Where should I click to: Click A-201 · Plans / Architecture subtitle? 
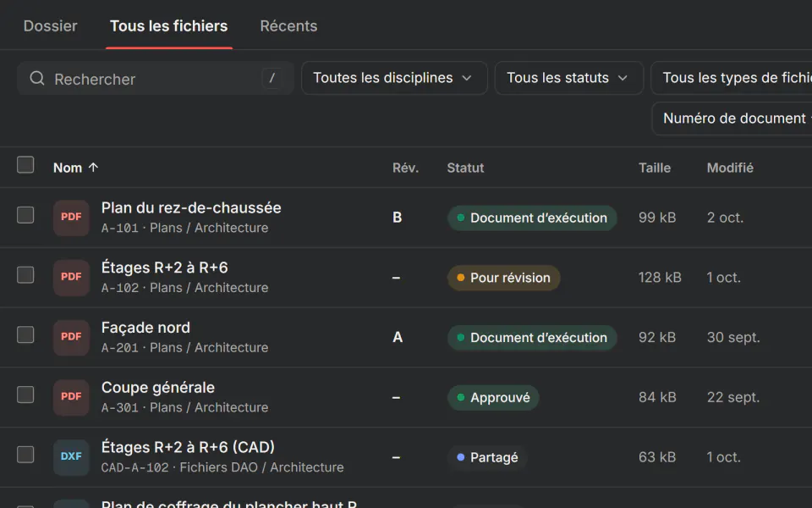pyautogui.click(x=185, y=348)
